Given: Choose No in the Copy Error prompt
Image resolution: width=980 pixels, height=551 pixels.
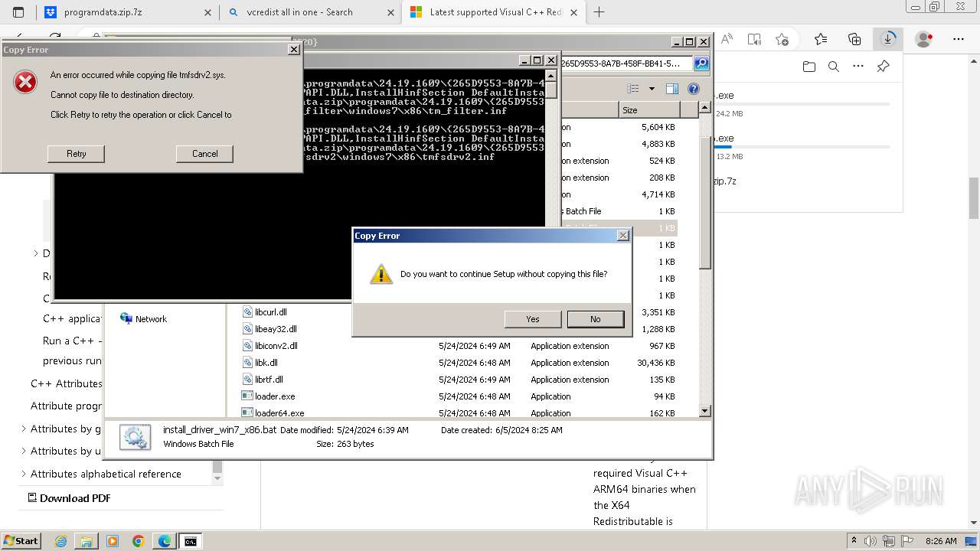Looking at the screenshot, I should click(596, 319).
